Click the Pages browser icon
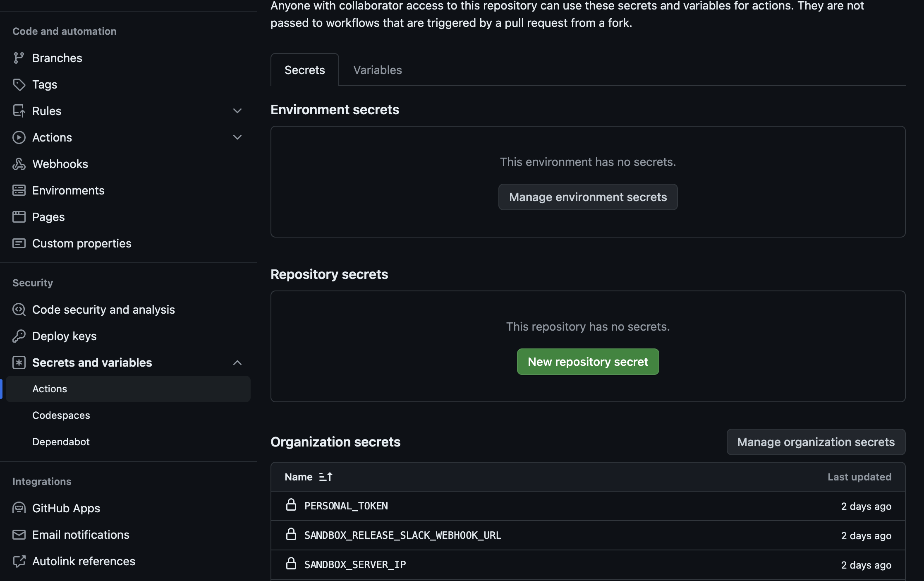Screen dimensions: 924x581 (19, 217)
